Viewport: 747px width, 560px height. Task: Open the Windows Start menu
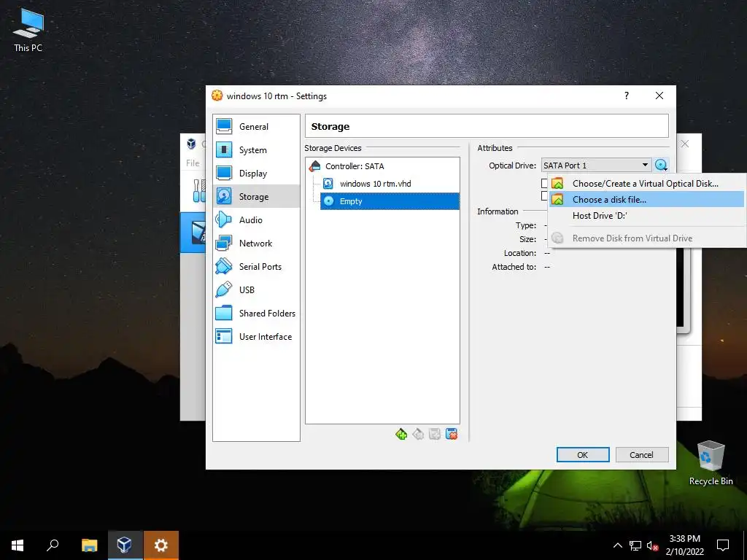18,545
